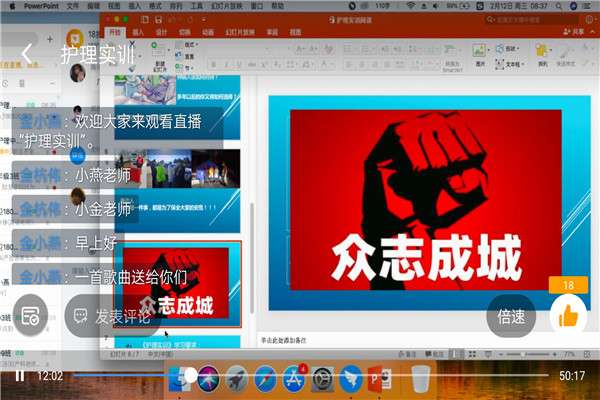The height and width of the screenshot is (400, 600).
Task: Click the fit slide to window icon
Action: click(587, 354)
